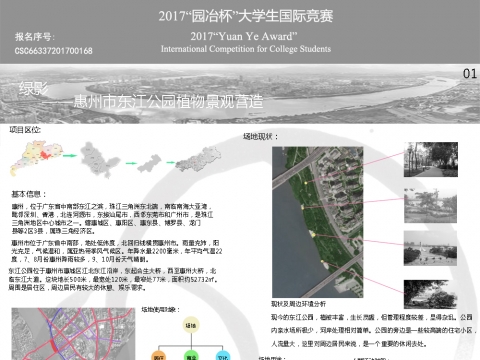This screenshot has width=480, height=360.
Task: Click second photo of riverside trees
Action: (430, 206)
